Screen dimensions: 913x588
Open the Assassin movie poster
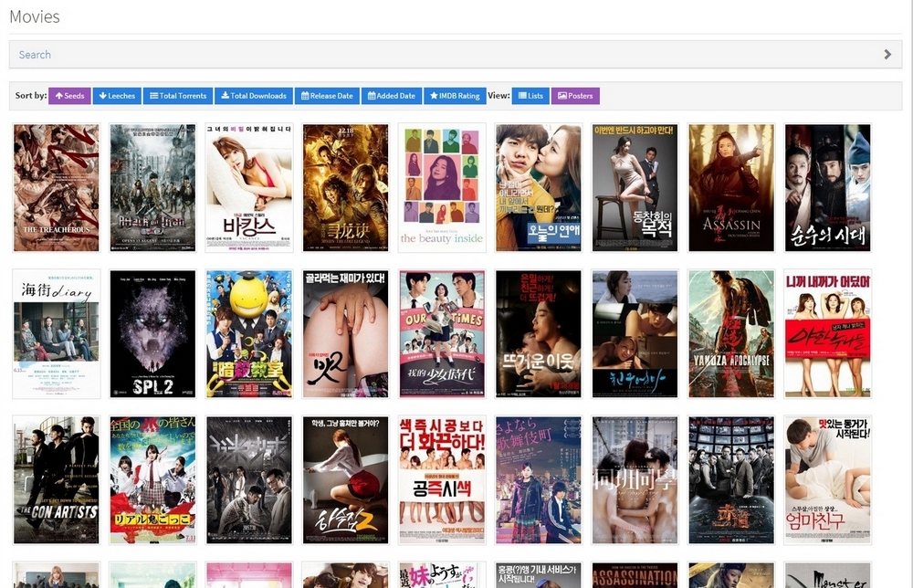click(x=731, y=188)
